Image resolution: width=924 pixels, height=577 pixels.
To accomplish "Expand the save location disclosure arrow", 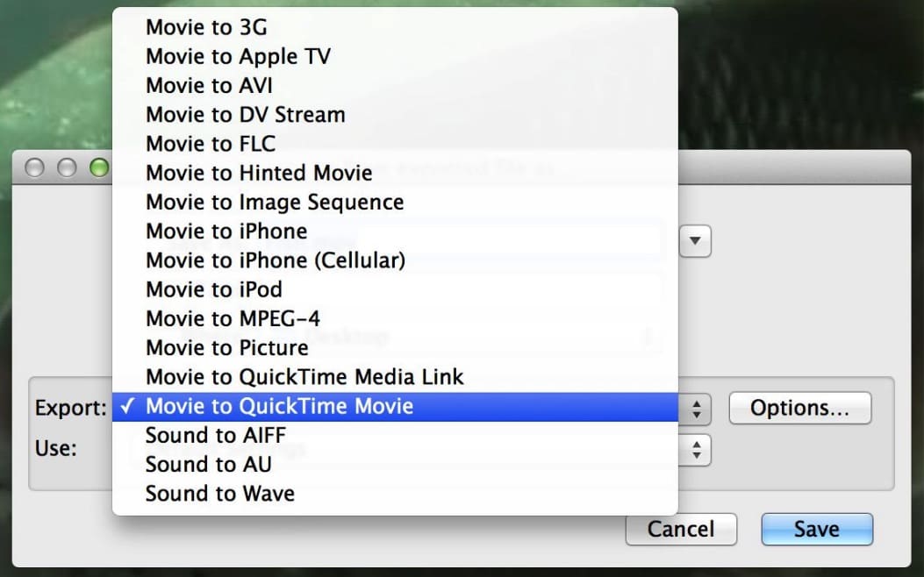I will click(x=695, y=241).
